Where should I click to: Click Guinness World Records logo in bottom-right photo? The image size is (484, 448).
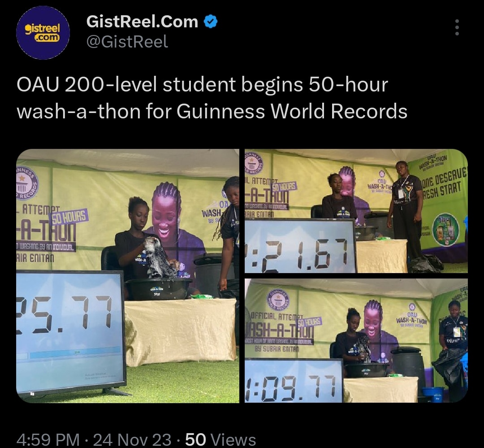click(x=278, y=300)
